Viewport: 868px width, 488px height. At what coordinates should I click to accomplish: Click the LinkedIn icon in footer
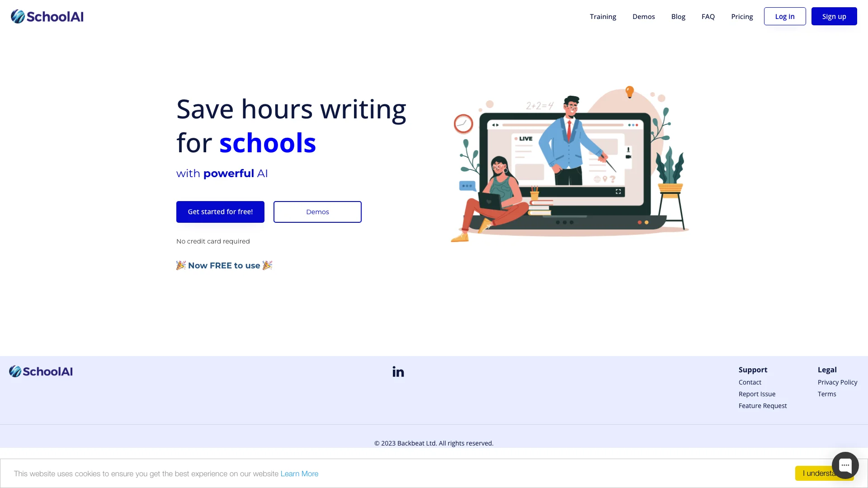coord(398,371)
